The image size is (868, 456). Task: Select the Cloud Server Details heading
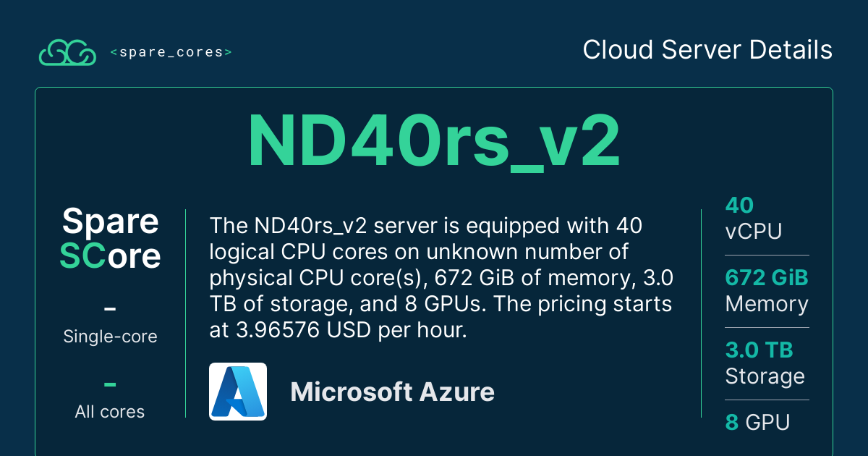707,51
